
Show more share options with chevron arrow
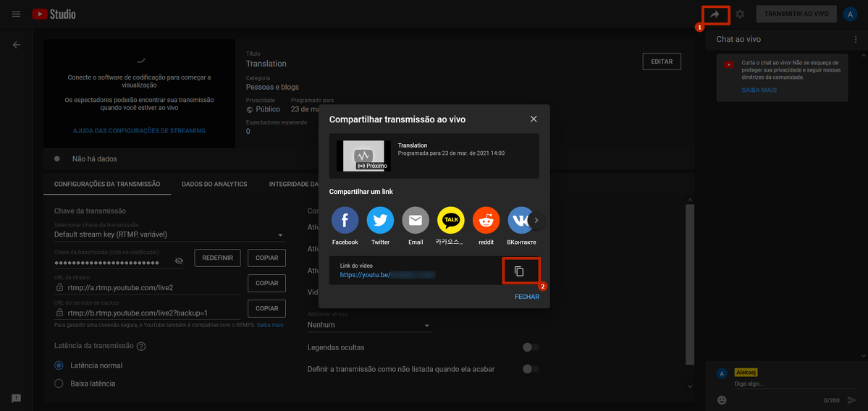coord(536,220)
